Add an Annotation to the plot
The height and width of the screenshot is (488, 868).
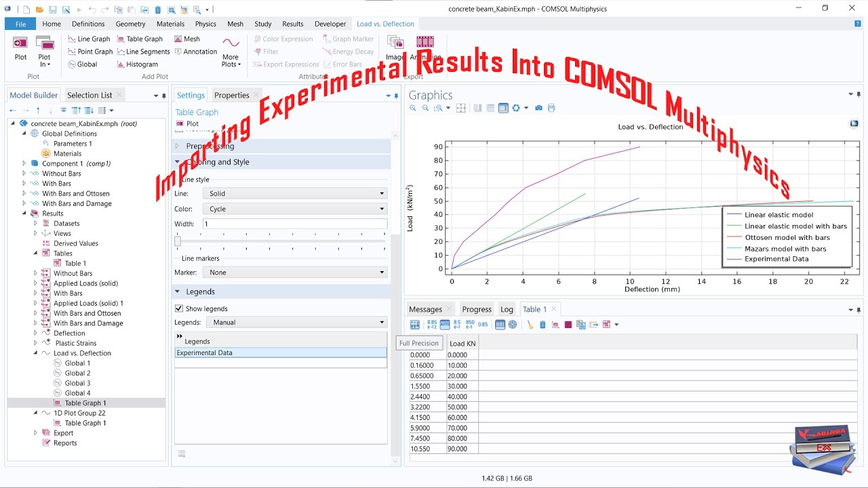click(195, 52)
